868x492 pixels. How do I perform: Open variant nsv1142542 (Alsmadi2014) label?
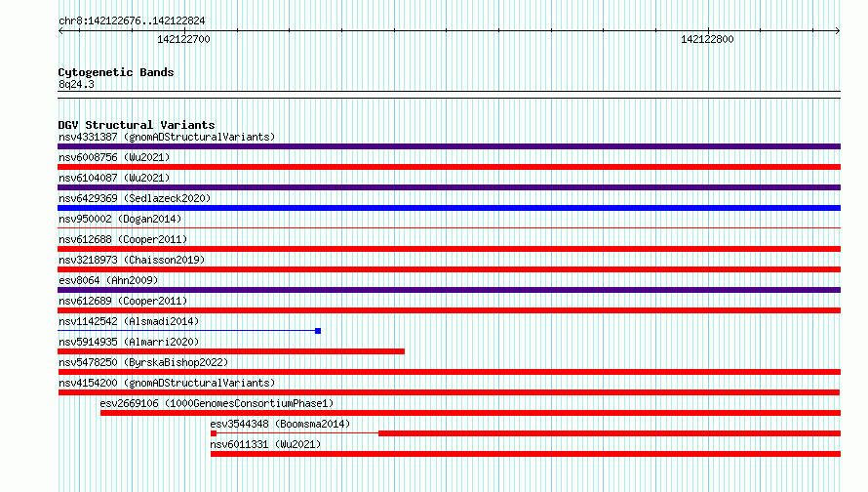129,321
